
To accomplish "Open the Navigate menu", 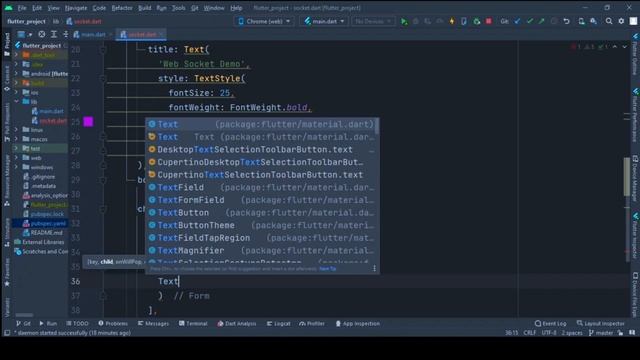I will 76,8.
